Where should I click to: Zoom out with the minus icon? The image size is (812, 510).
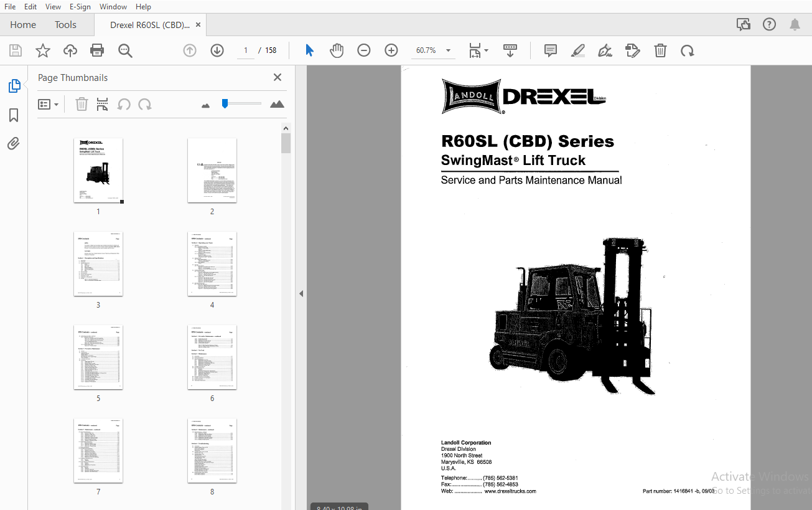[364, 50]
